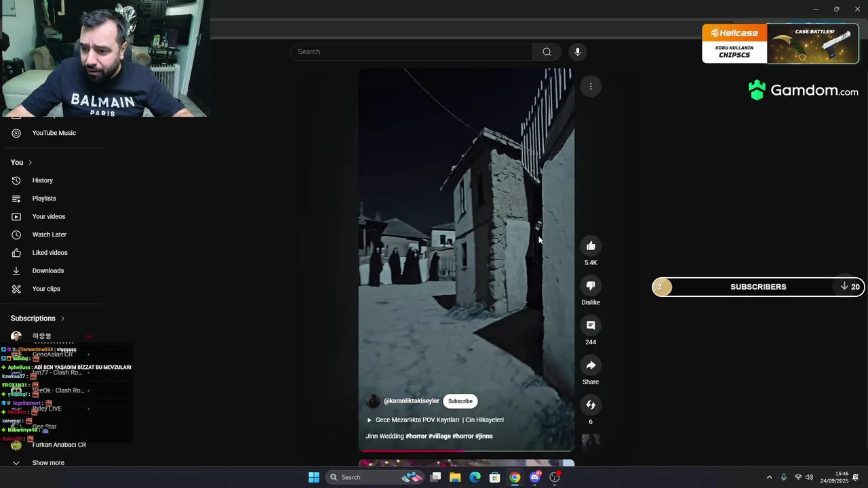Share the Short using the arrow icon
The image size is (868, 488).
click(x=591, y=365)
